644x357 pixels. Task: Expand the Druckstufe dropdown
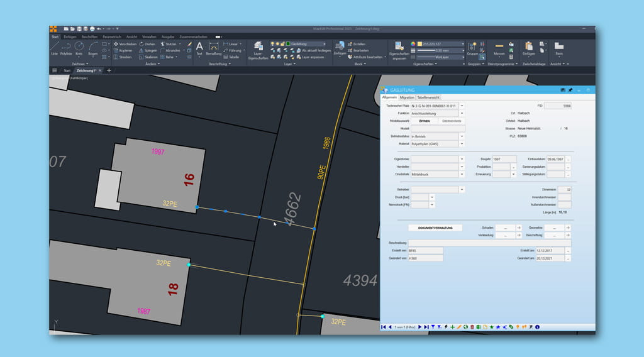click(x=461, y=174)
